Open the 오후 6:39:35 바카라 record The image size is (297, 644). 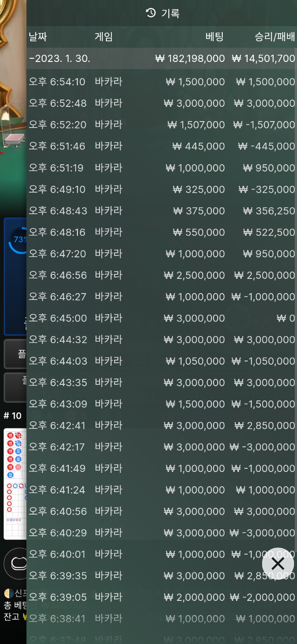[161, 576]
